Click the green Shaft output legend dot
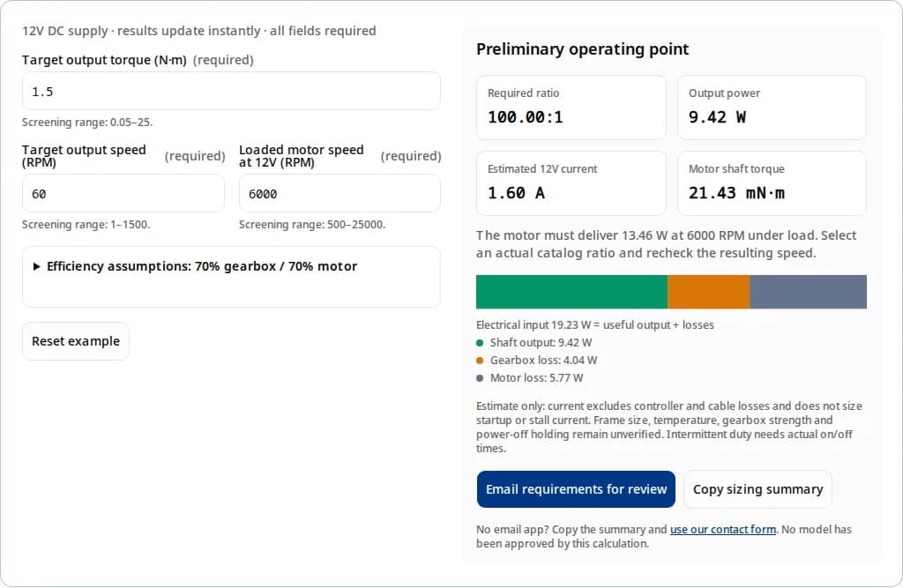Image resolution: width=903 pixels, height=588 pixels. [480, 343]
